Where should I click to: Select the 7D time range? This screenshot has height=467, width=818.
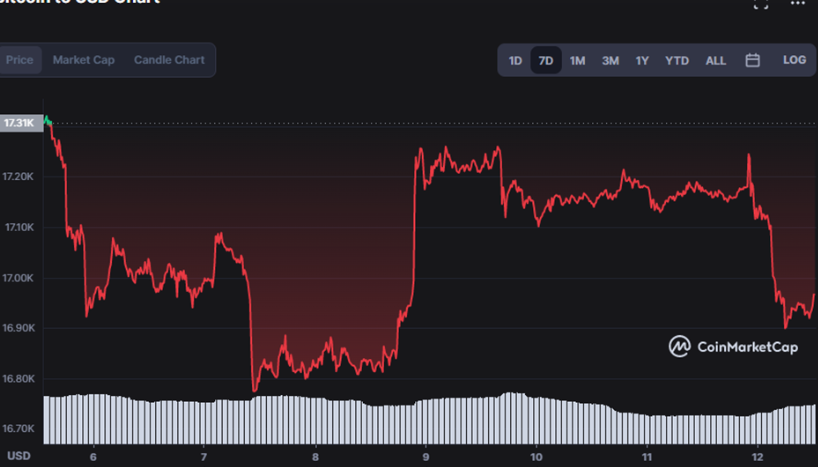click(546, 60)
